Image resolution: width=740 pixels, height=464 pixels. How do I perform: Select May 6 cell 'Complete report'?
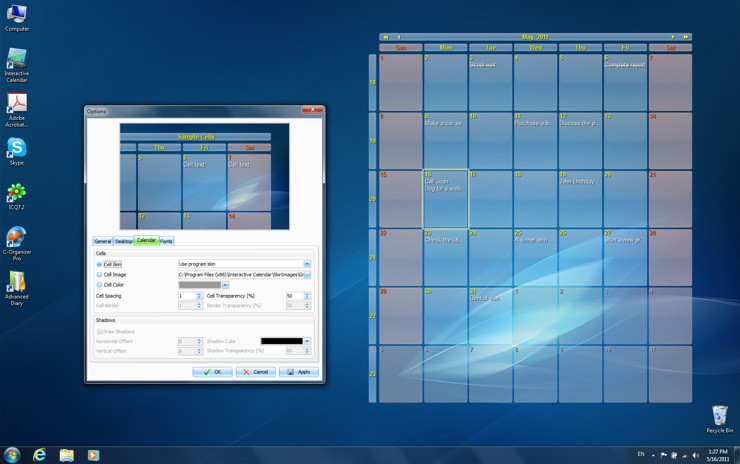pyautogui.click(x=625, y=82)
